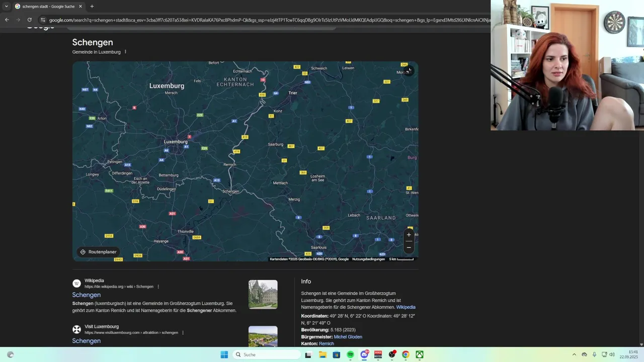Open the tab search dropdown
Viewport: 644px width, 362px height.
coord(6,7)
